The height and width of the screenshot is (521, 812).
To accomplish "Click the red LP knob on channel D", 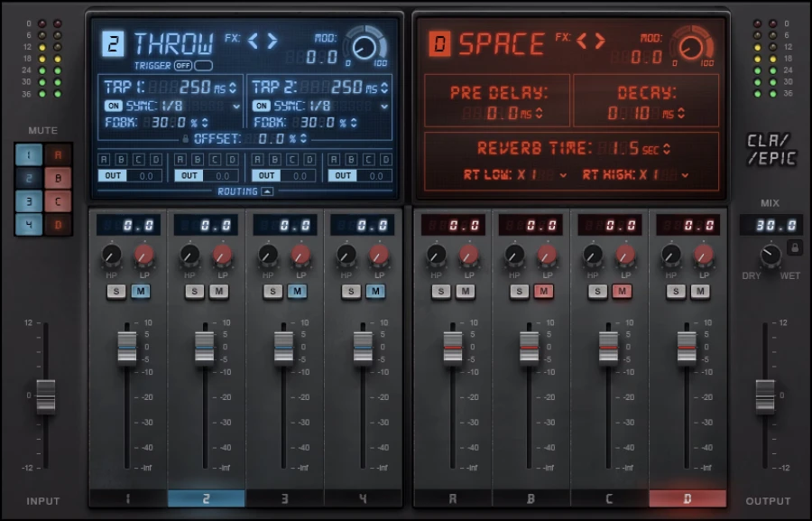I will 704,255.
